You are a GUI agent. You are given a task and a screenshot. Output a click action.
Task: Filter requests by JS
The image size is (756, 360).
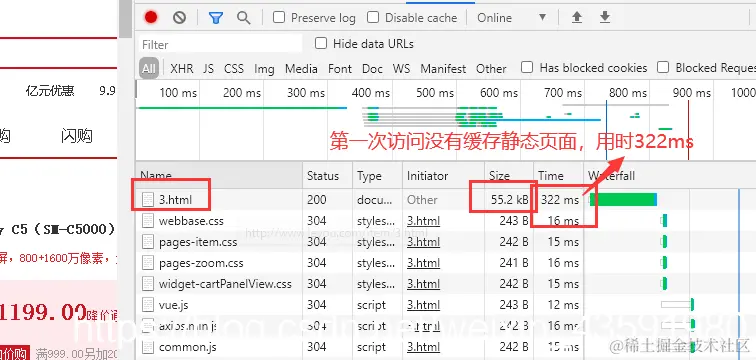(x=208, y=68)
